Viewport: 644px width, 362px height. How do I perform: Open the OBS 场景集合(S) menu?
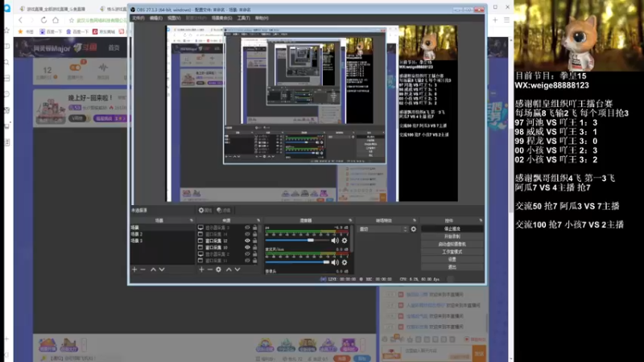coord(222,18)
